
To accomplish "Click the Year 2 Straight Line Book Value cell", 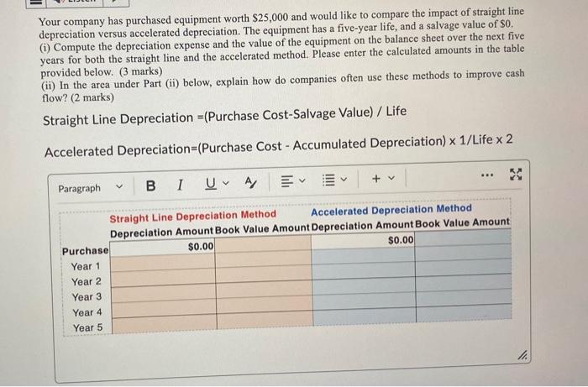I will (x=264, y=275).
